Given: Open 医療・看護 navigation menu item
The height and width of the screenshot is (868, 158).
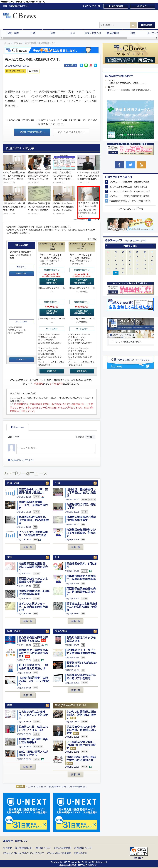Looking at the screenshot, I should (13, 33).
